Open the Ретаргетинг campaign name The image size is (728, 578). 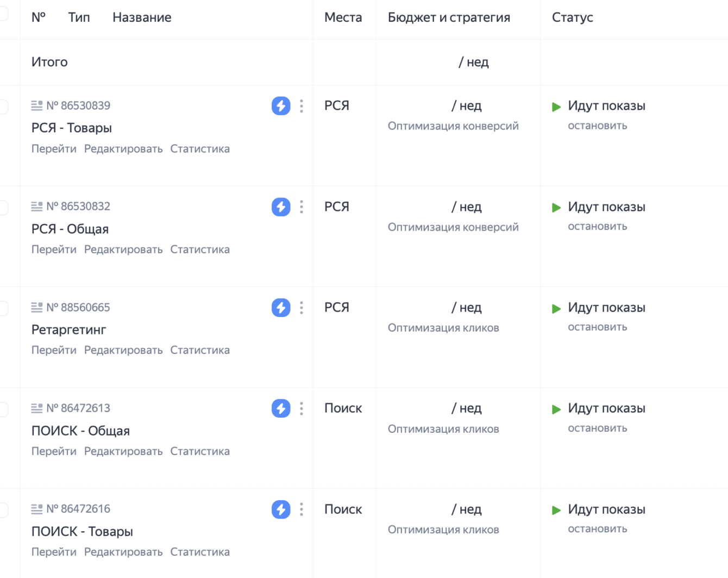point(68,330)
